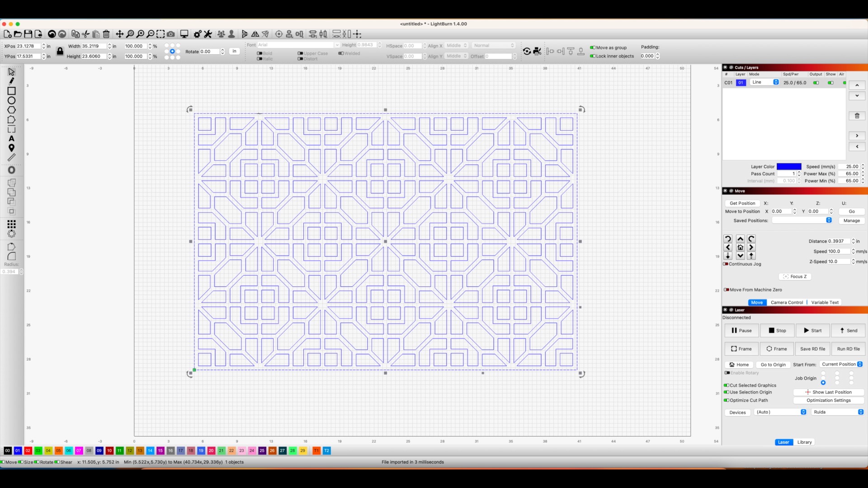Click the Speed (mm/s) value field
The image size is (868, 488).
[x=849, y=167]
